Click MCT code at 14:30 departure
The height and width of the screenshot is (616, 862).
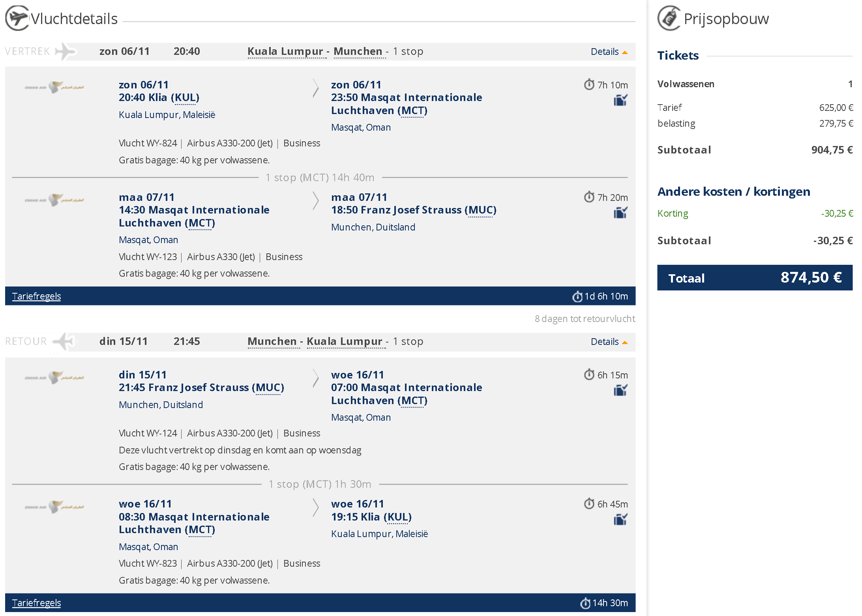tap(200, 223)
